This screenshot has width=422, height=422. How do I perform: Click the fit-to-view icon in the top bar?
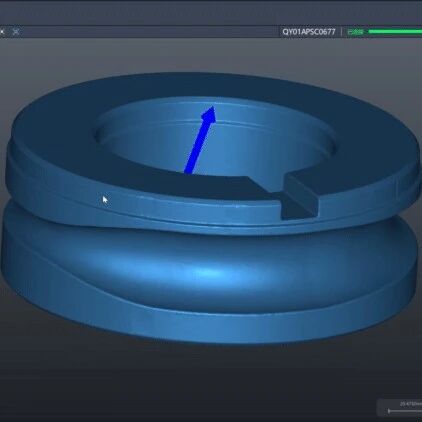point(16,32)
